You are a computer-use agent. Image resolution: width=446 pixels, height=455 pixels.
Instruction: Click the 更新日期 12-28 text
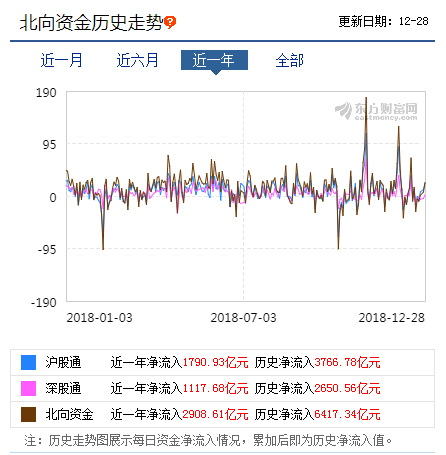point(383,21)
